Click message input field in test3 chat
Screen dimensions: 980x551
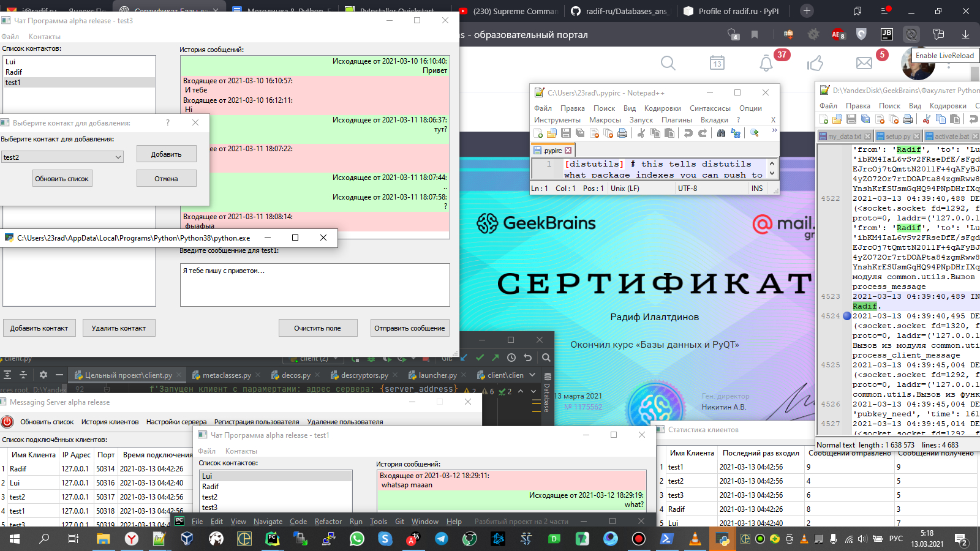coord(315,285)
